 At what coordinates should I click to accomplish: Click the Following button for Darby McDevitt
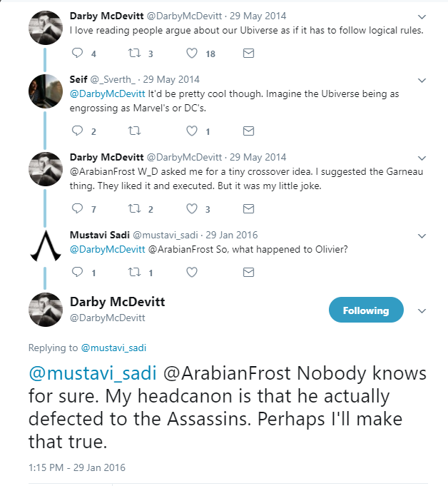pyautogui.click(x=366, y=310)
